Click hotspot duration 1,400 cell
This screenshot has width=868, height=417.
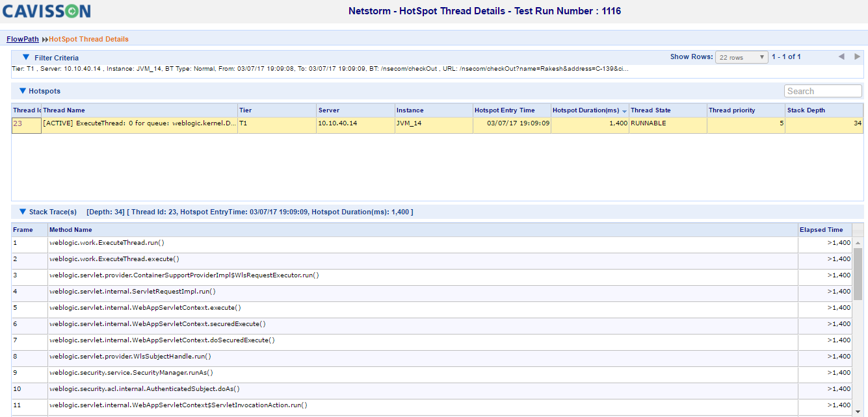[590, 125]
